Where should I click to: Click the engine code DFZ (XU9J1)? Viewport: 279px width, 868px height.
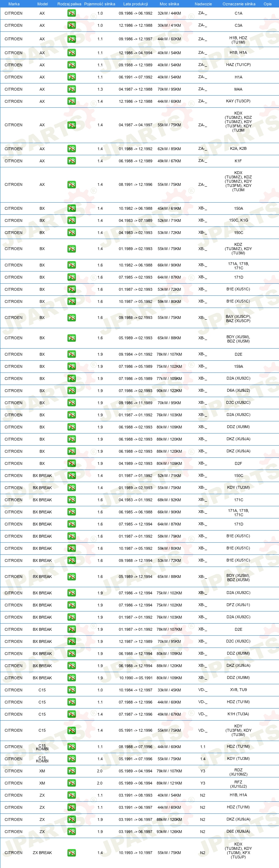point(238,605)
